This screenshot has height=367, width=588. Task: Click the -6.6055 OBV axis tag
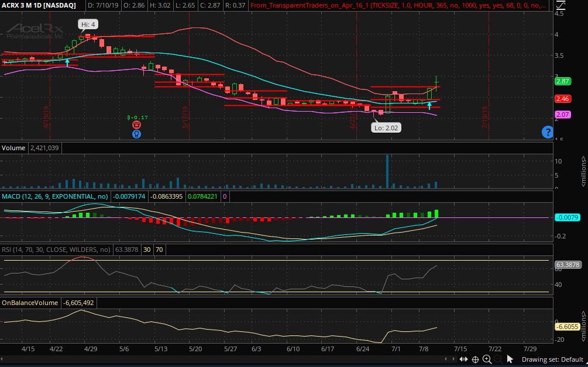pos(568,327)
